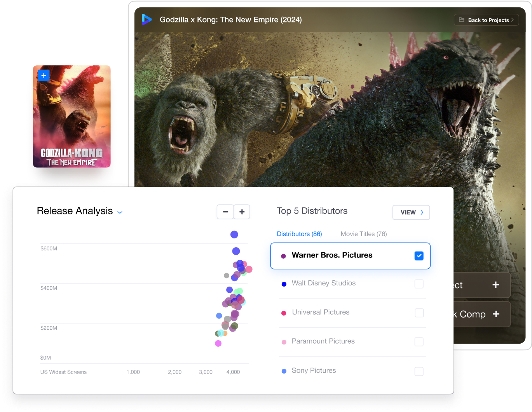This screenshot has width=532, height=412.
Task: Check the Universal Pictures checkbox
Action: click(x=419, y=313)
